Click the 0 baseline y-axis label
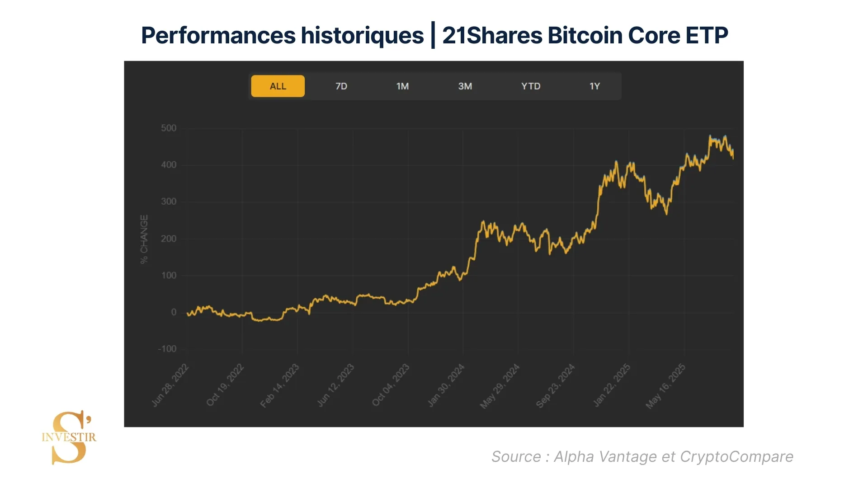Image resolution: width=868 pixels, height=488 pixels. coord(174,312)
